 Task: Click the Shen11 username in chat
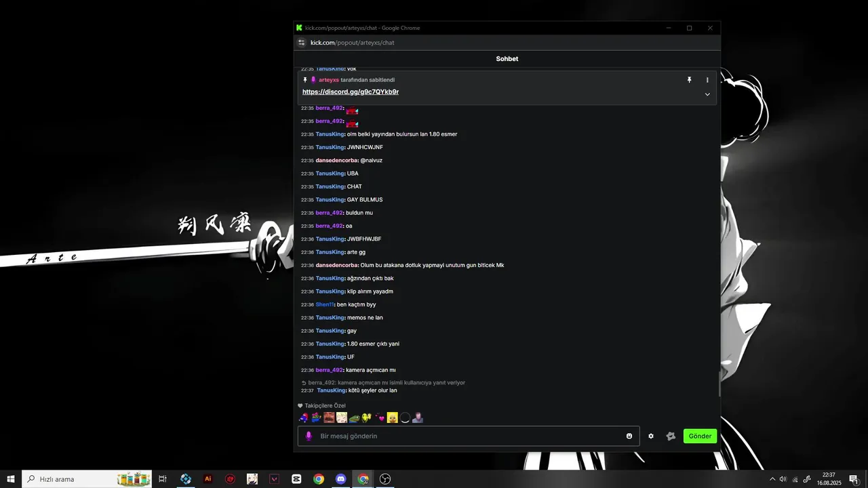pos(324,304)
